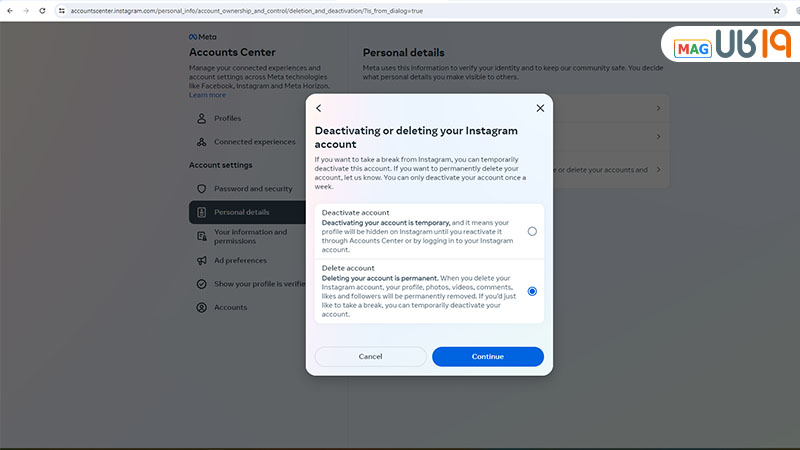Screen dimensions: 800x450
Task: Close the deactivation dialog with the X icon
Action: coord(540,108)
